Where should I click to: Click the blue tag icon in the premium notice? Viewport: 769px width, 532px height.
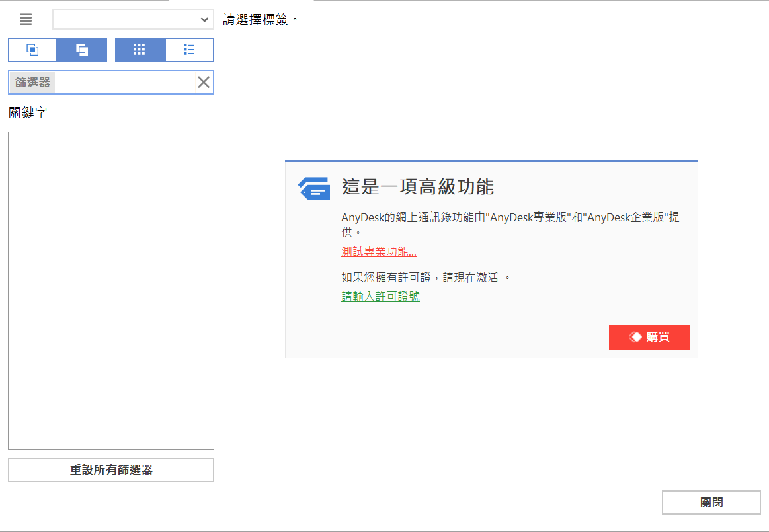[x=314, y=188]
